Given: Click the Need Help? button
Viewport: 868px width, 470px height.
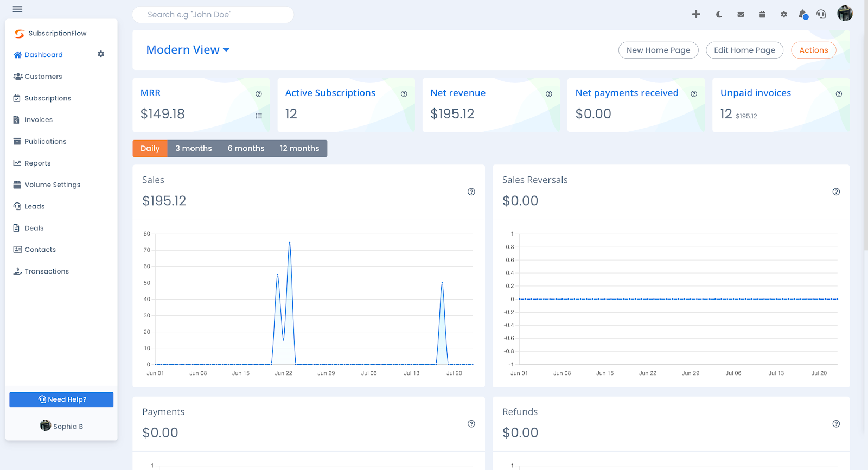Looking at the screenshot, I should point(61,399).
